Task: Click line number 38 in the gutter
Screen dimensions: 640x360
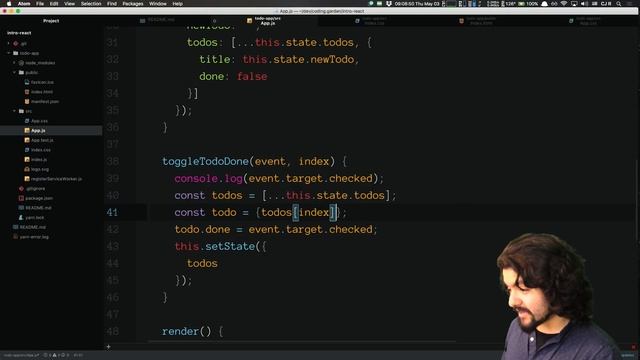Action: pos(112,162)
